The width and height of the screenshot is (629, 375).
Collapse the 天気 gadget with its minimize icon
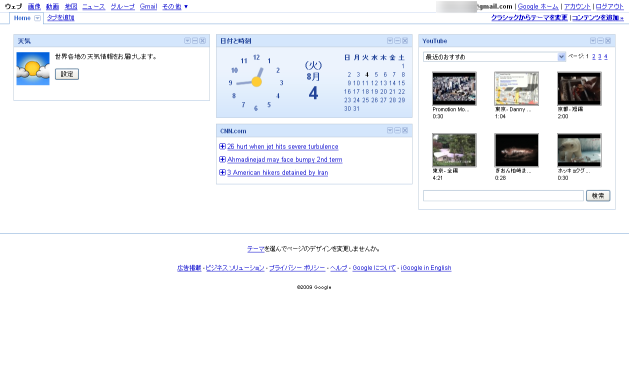195,41
